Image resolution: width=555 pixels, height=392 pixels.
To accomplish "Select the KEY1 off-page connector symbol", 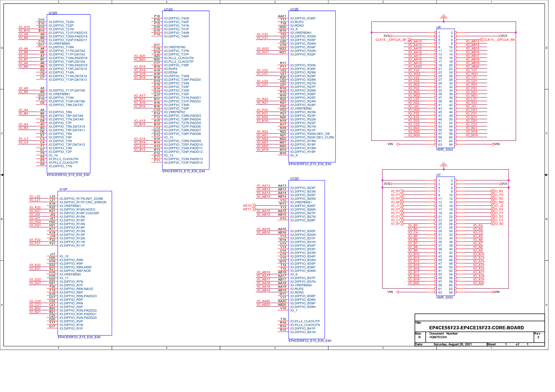I will (x=254, y=209).
